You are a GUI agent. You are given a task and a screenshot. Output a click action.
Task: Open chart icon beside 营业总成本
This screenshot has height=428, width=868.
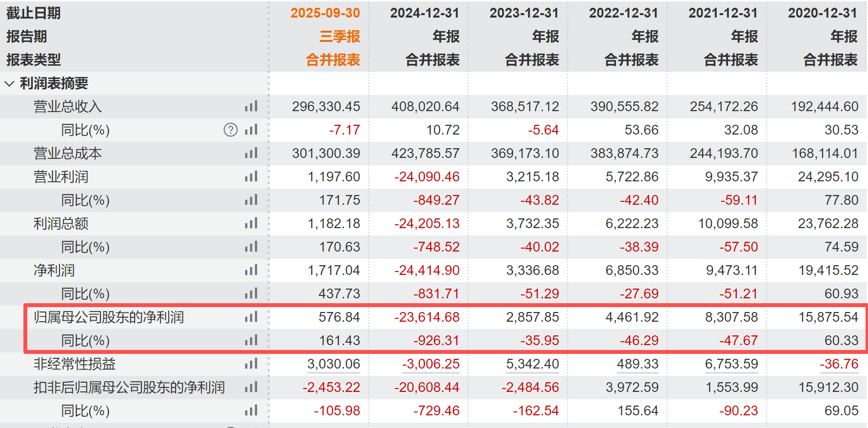(251, 153)
